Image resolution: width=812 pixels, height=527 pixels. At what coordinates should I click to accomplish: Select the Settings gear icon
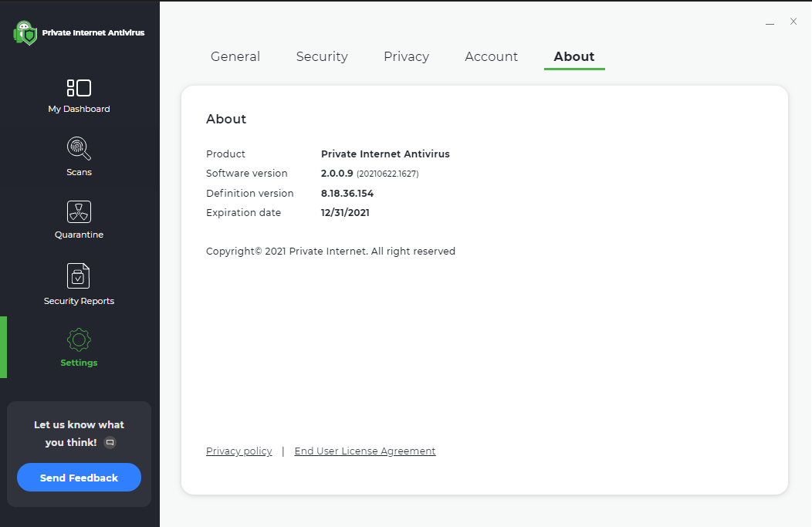click(x=79, y=340)
